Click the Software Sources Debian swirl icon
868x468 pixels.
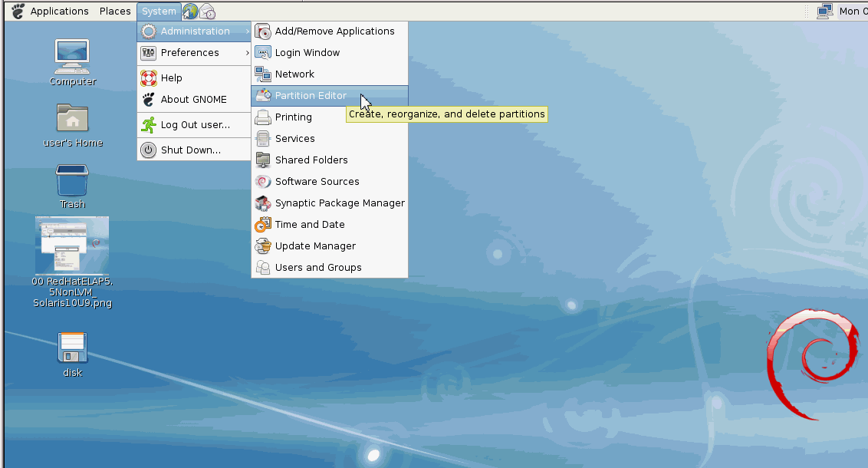(x=263, y=182)
